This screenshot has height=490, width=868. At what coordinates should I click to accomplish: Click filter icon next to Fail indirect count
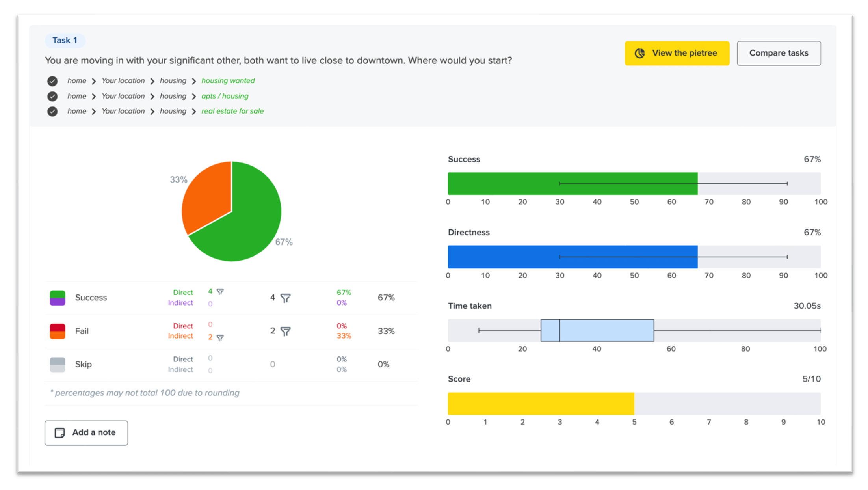220,337
